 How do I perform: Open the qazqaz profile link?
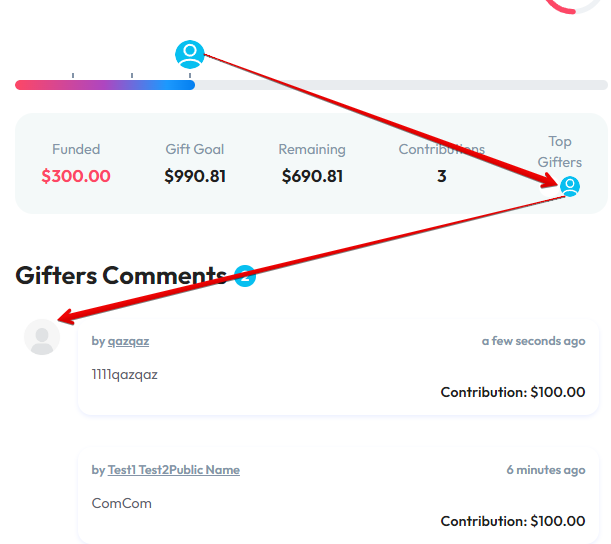click(128, 341)
